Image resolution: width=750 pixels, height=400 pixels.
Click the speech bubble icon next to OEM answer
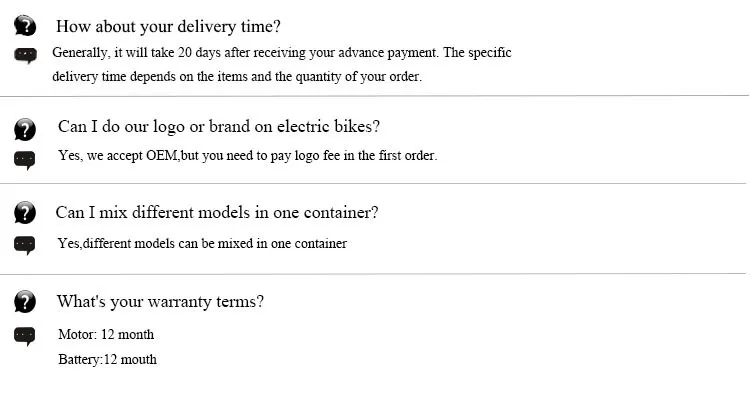(x=25, y=160)
